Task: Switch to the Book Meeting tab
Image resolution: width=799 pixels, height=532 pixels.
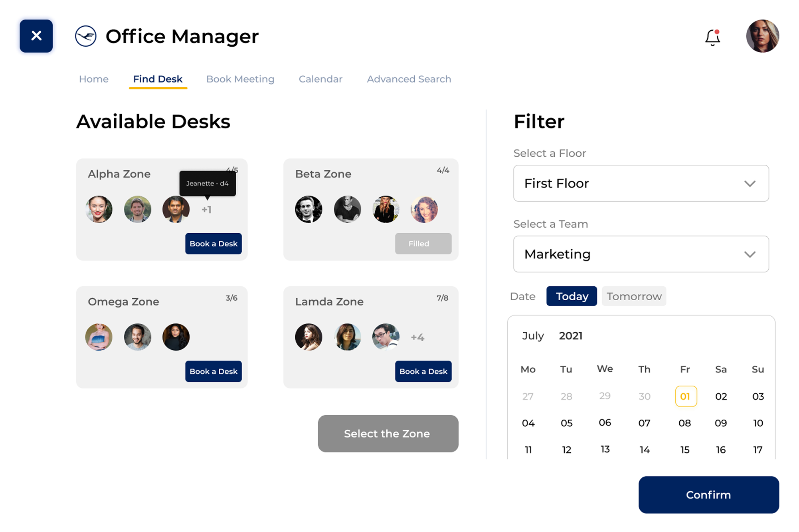Action: [240, 79]
